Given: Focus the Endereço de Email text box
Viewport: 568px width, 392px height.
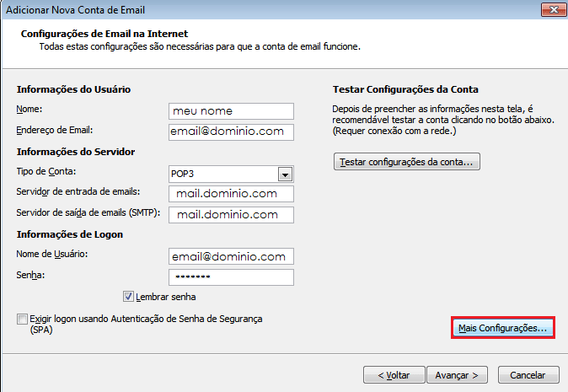Looking at the screenshot, I should pyautogui.click(x=231, y=132).
